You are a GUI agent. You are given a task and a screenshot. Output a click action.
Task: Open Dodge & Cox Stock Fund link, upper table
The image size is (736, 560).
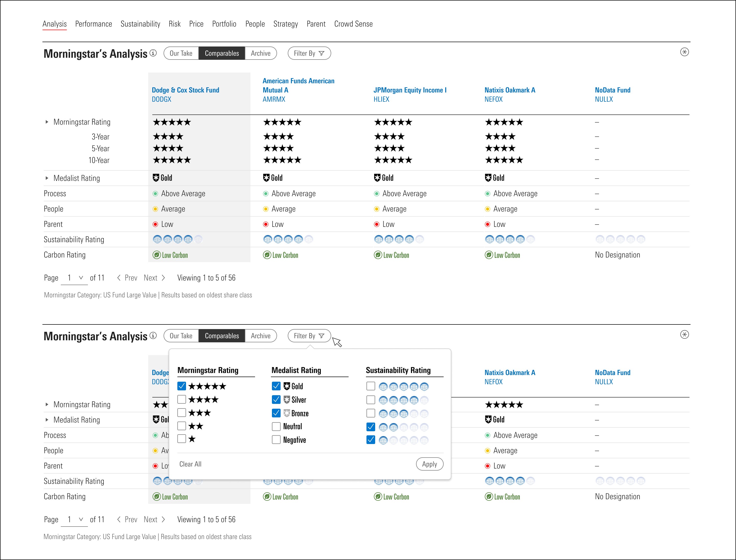186,90
